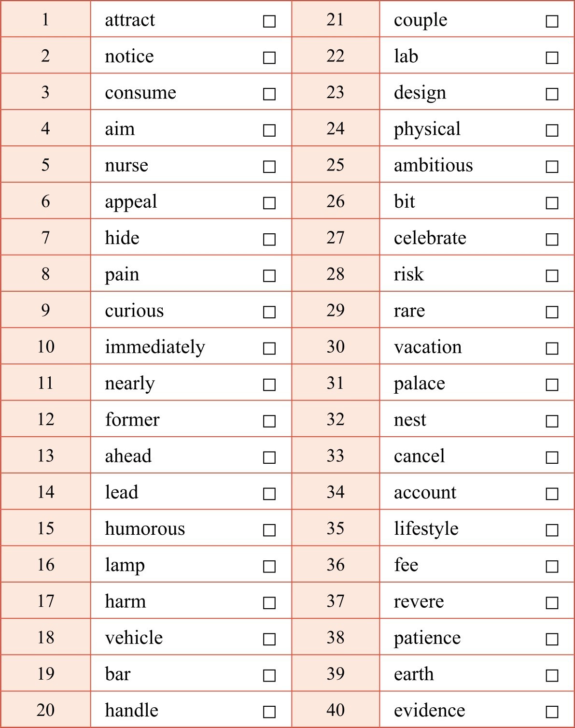The image size is (575, 728).
Task: Tick the checkbox for "evidence"
Action: [552, 712]
